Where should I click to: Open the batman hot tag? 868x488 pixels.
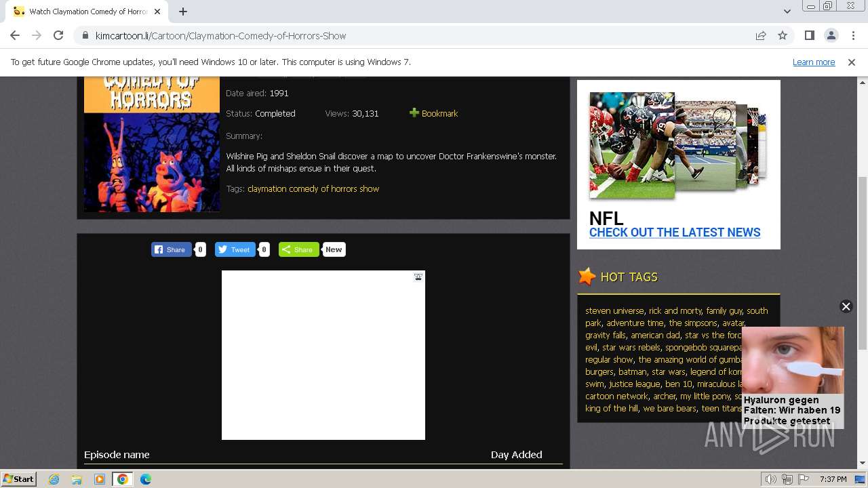coord(633,371)
